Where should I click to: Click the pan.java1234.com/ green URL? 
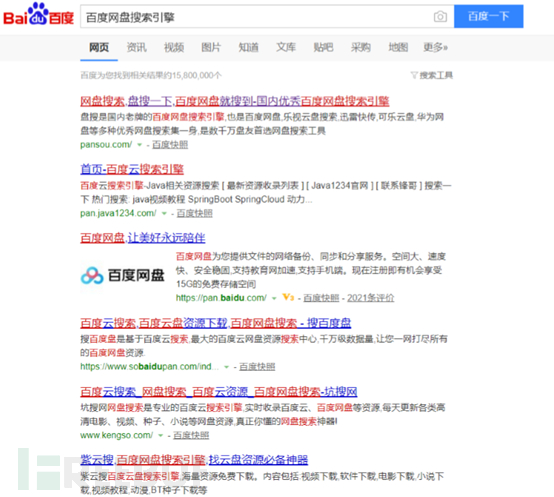click(118, 213)
